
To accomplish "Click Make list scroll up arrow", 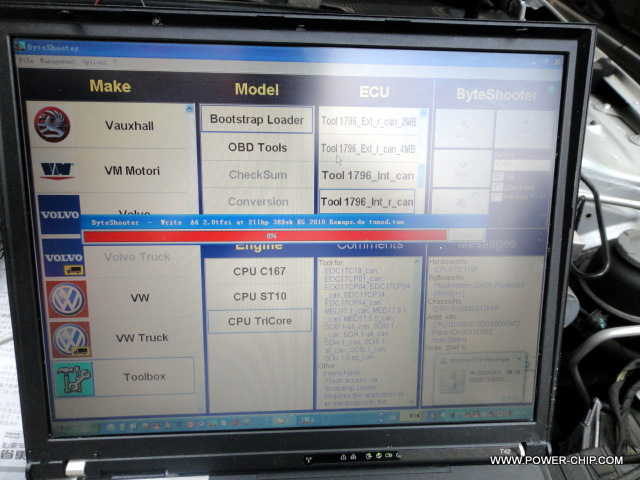I will pyautogui.click(x=189, y=109).
